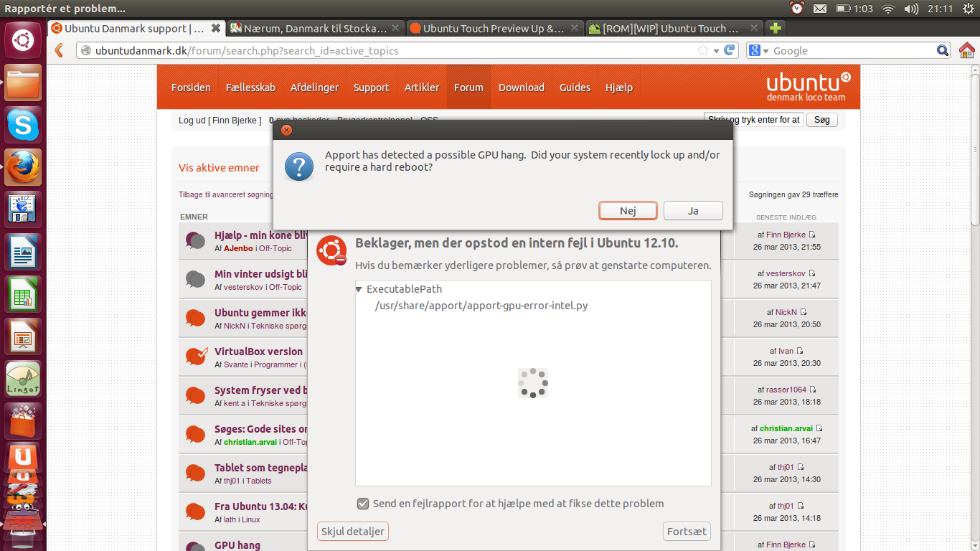
Task: Click the Firefox back arrow
Action: point(60,50)
